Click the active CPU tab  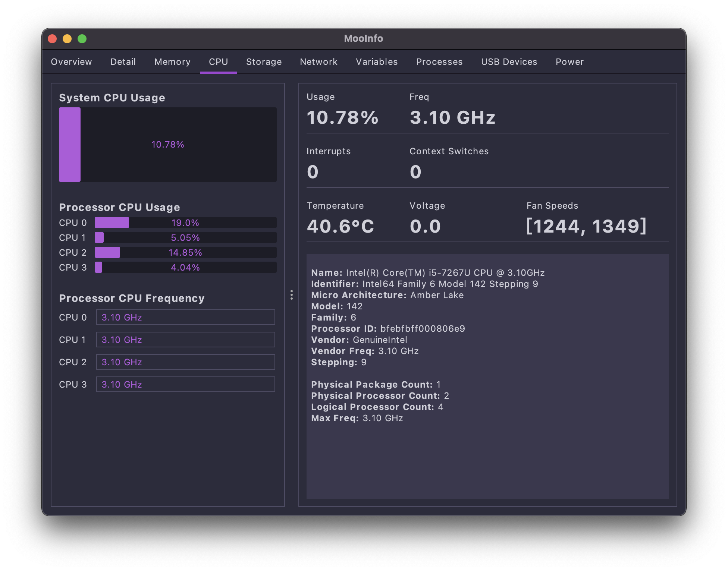tap(219, 62)
